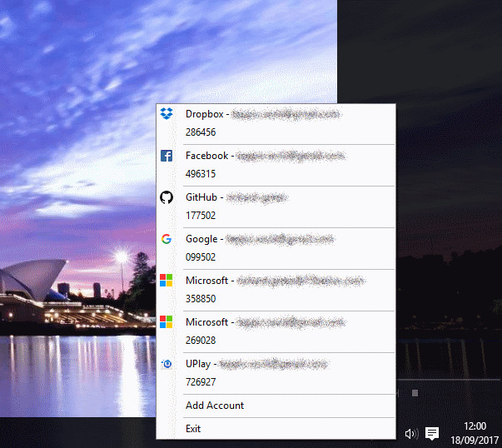Click the Dropbox logo icon
Image resolution: width=502 pixels, height=448 pixels.
[167, 114]
